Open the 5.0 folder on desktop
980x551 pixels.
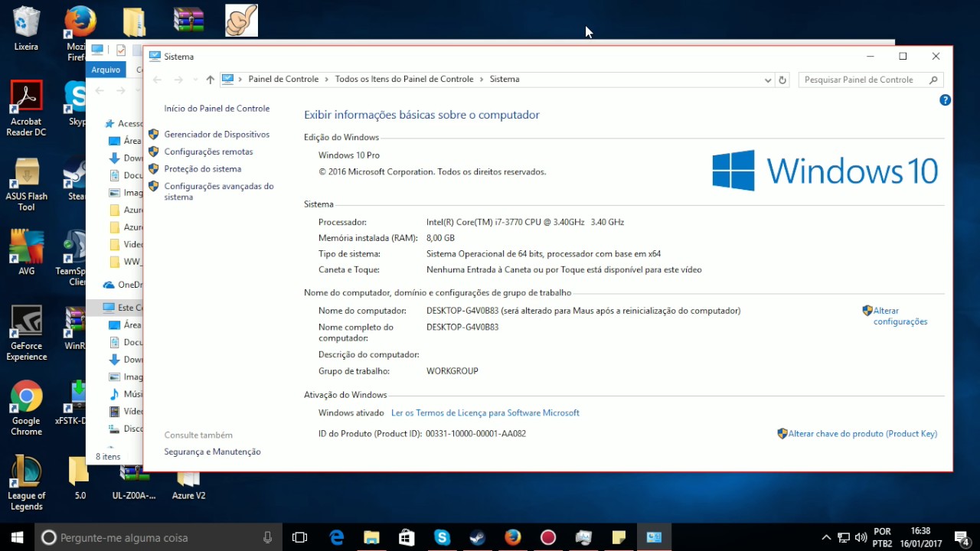click(x=80, y=478)
